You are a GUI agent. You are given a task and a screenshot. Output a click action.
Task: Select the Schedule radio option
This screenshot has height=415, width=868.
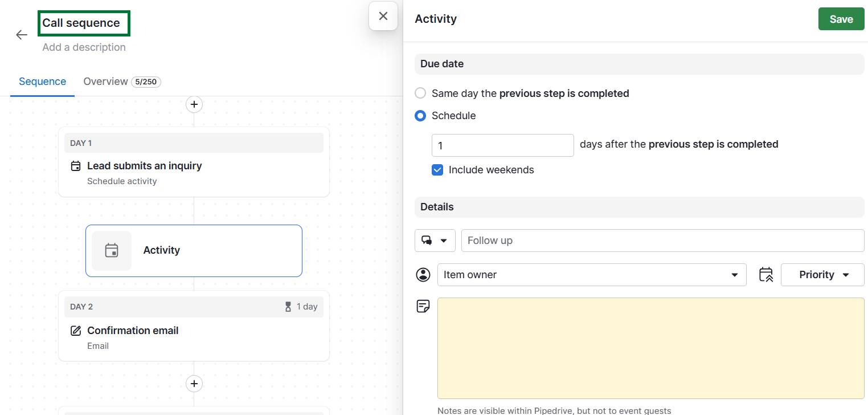pos(420,116)
